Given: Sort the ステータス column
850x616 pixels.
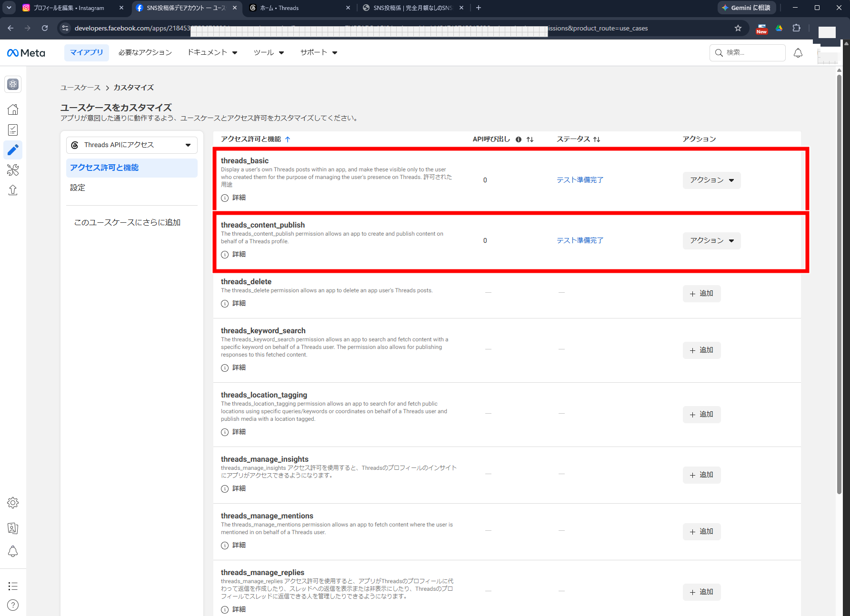Looking at the screenshot, I should point(597,139).
